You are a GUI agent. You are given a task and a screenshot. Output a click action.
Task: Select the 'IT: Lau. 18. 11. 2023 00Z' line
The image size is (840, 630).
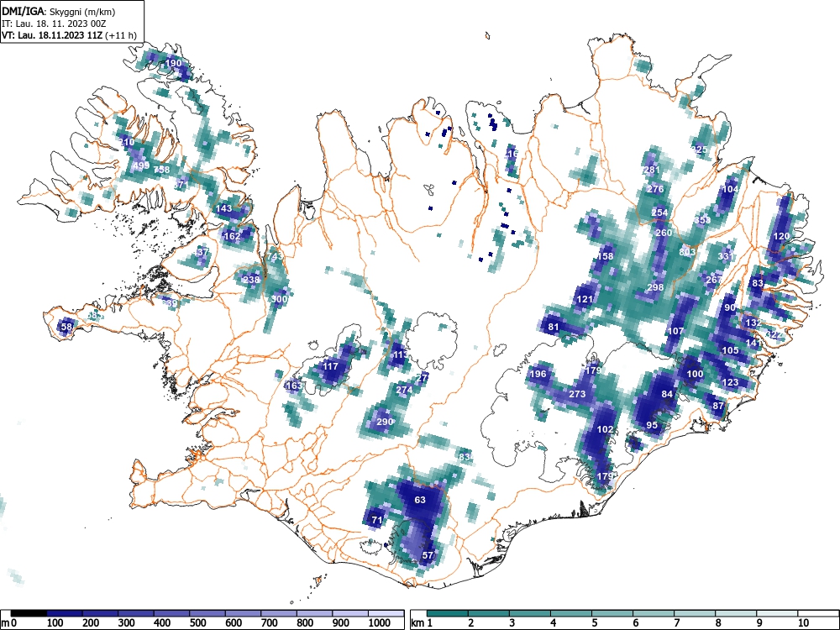pyautogui.click(x=52, y=24)
